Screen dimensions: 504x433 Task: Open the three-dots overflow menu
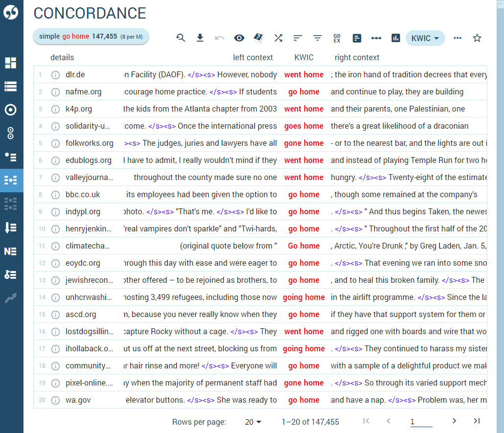pos(458,38)
